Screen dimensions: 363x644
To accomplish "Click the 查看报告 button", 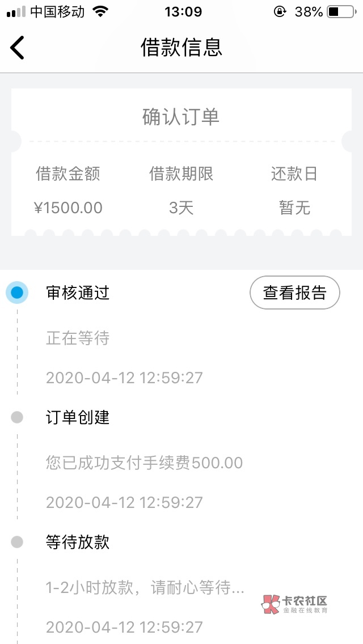I will click(294, 293).
